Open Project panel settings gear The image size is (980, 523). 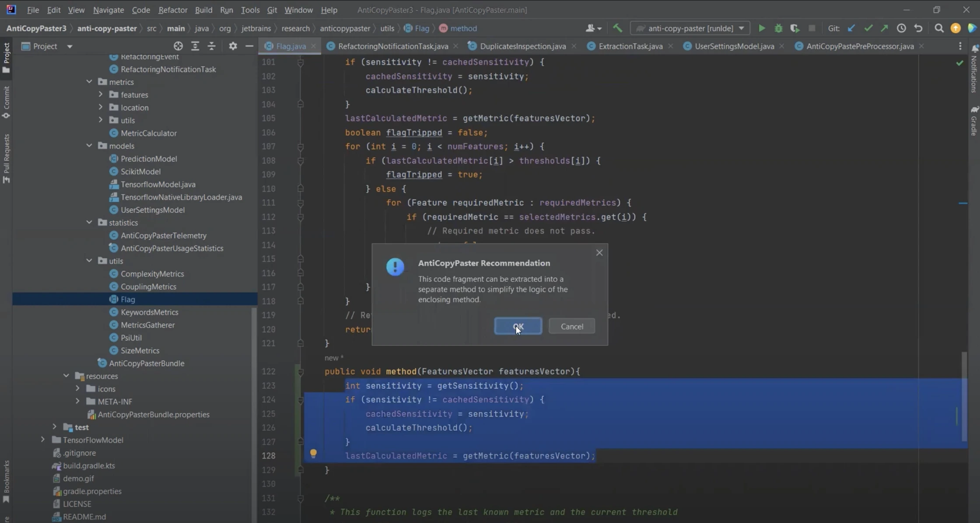pos(233,46)
